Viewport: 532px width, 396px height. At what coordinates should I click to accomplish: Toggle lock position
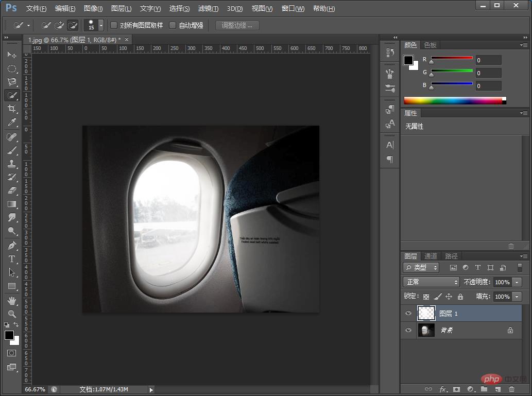click(x=449, y=297)
